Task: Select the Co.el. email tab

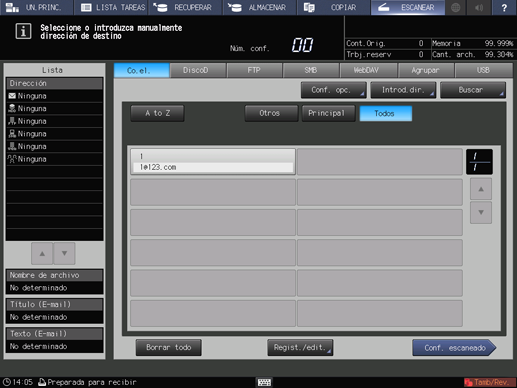Action: click(141, 70)
